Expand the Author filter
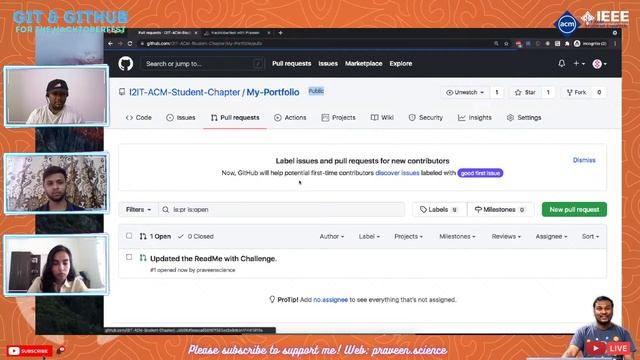Screen dimensions: 640x360 coord(331,236)
